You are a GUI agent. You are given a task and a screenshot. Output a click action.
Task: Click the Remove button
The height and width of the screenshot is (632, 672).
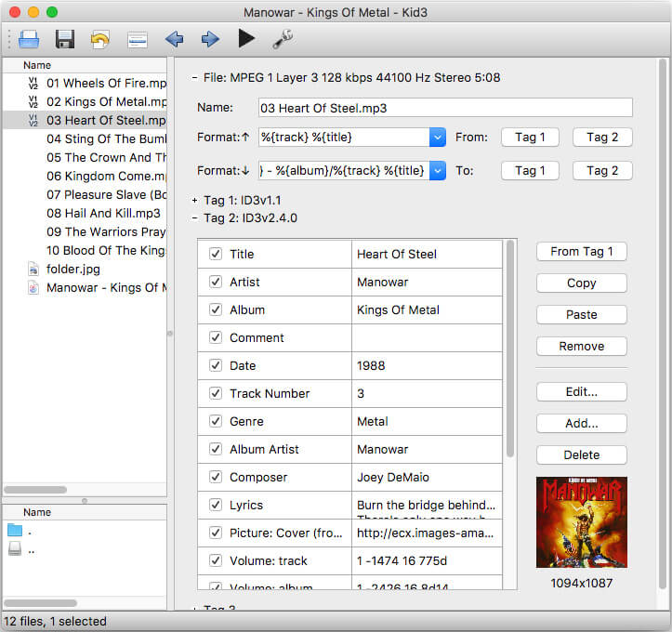pos(582,347)
